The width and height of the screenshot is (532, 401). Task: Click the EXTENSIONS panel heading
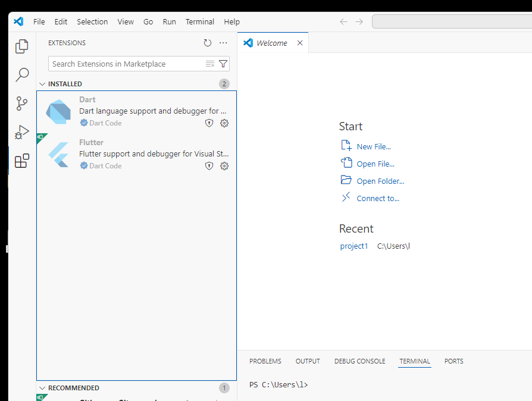67,43
